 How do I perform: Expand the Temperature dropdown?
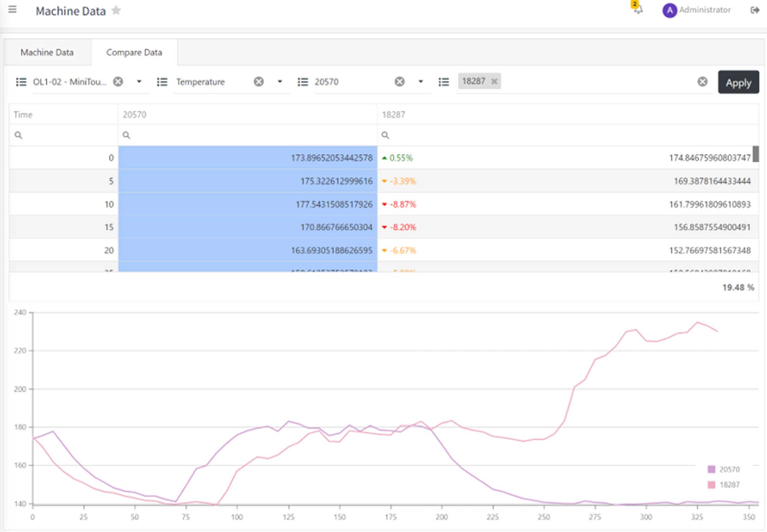[x=280, y=82]
